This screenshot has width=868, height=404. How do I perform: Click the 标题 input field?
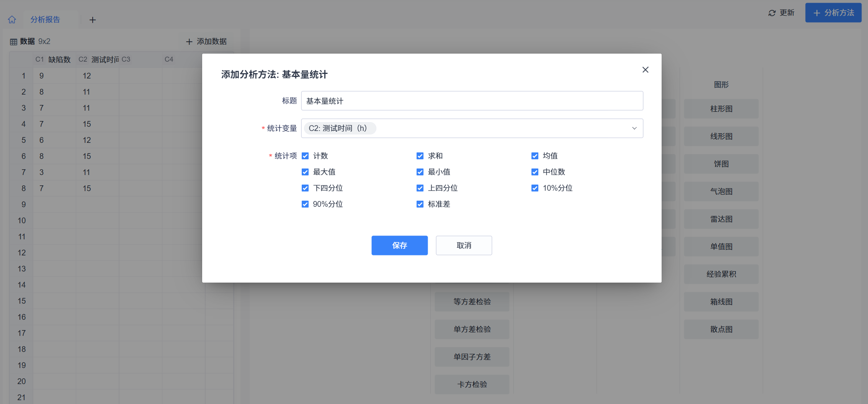pyautogui.click(x=472, y=101)
